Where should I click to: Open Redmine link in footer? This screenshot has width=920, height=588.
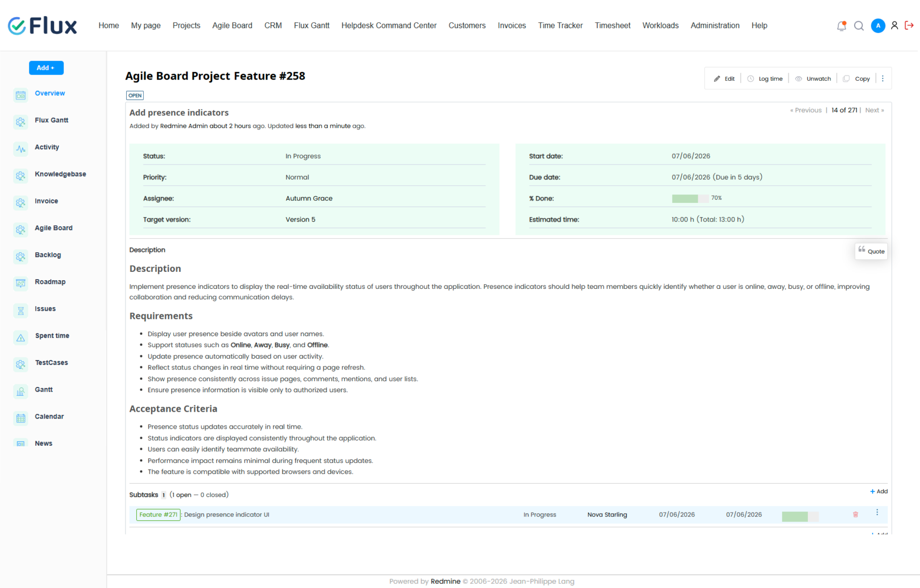[445, 581]
